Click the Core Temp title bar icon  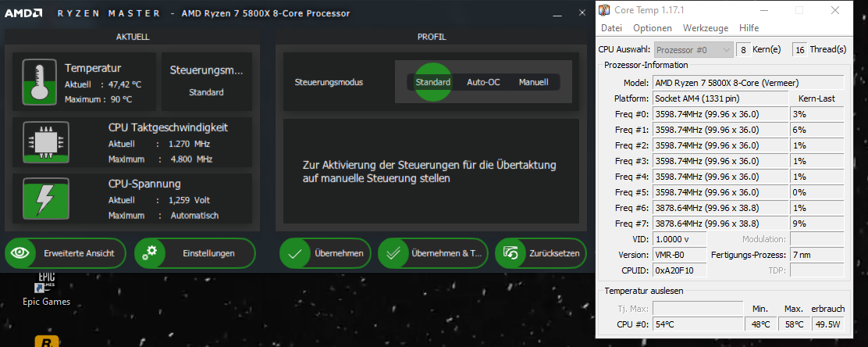point(606,10)
